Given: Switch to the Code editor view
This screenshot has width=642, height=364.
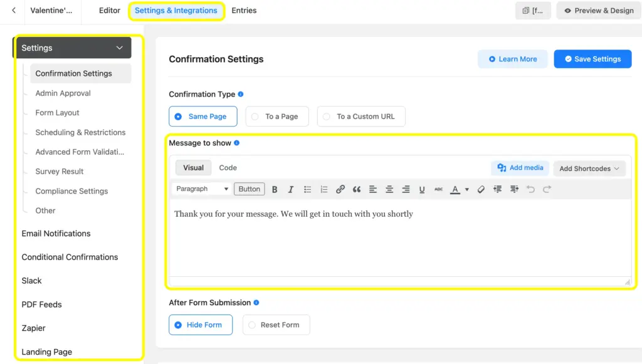Looking at the screenshot, I should click(x=228, y=167).
